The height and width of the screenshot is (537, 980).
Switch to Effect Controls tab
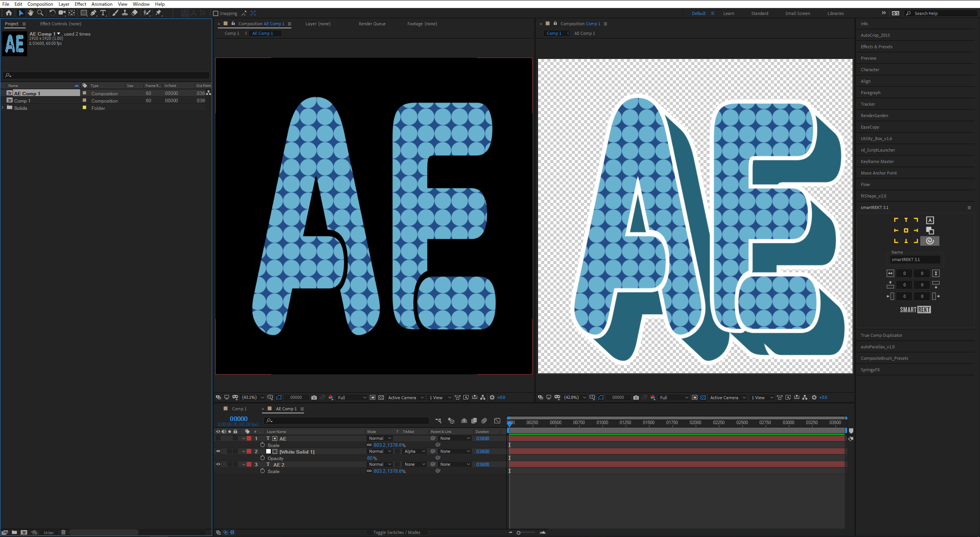coord(61,24)
